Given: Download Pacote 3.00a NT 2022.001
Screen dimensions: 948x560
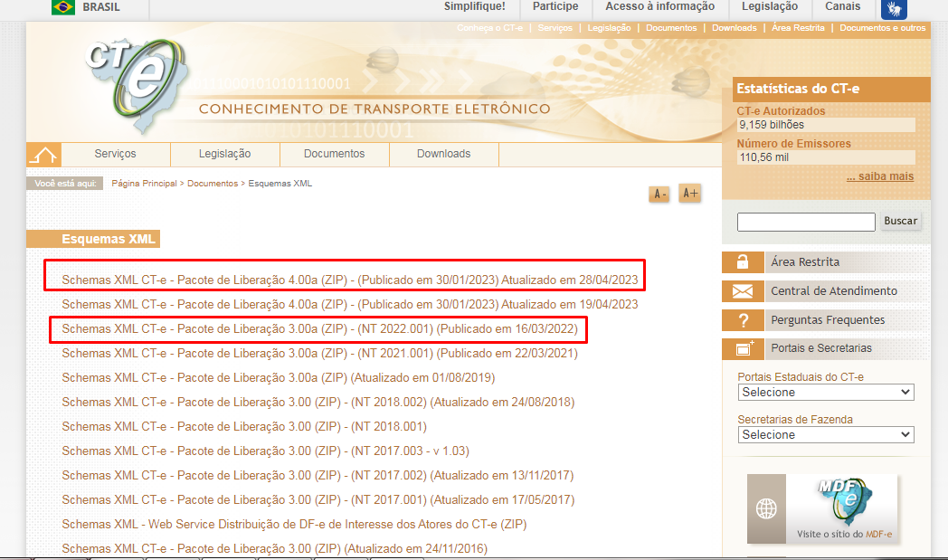Looking at the screenshot, I should point(320,329).
